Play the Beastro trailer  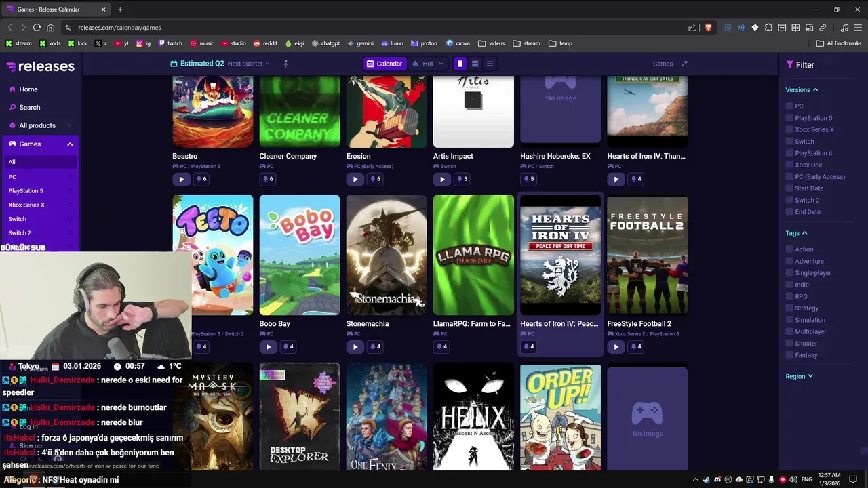coord(181,179)
